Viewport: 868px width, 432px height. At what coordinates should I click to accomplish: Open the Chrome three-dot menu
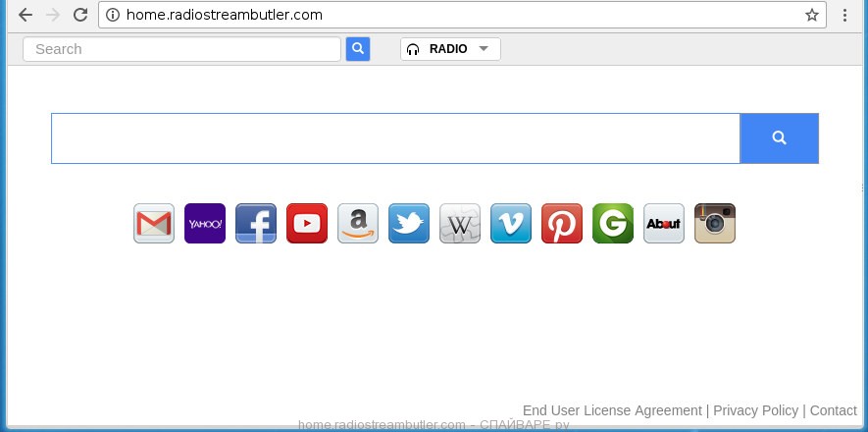click(x=844, y=15)
